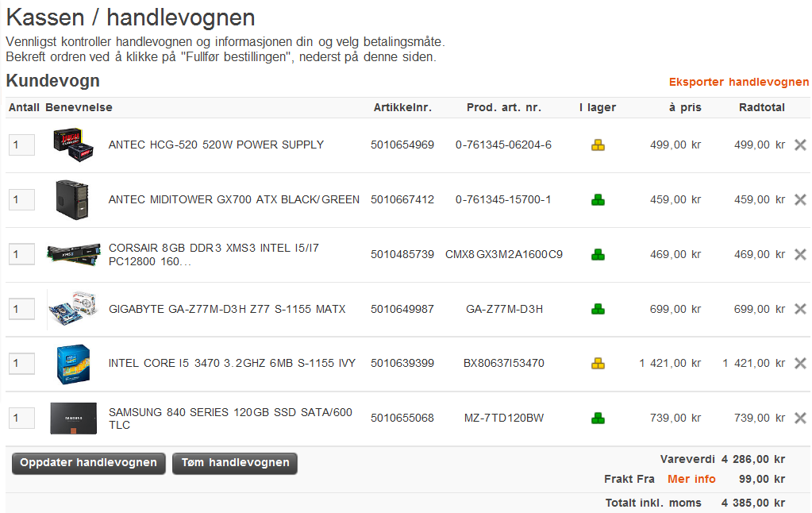Click the Kundevogn heading
Viewport: 812px width, 513px height.
click(53, 81)
